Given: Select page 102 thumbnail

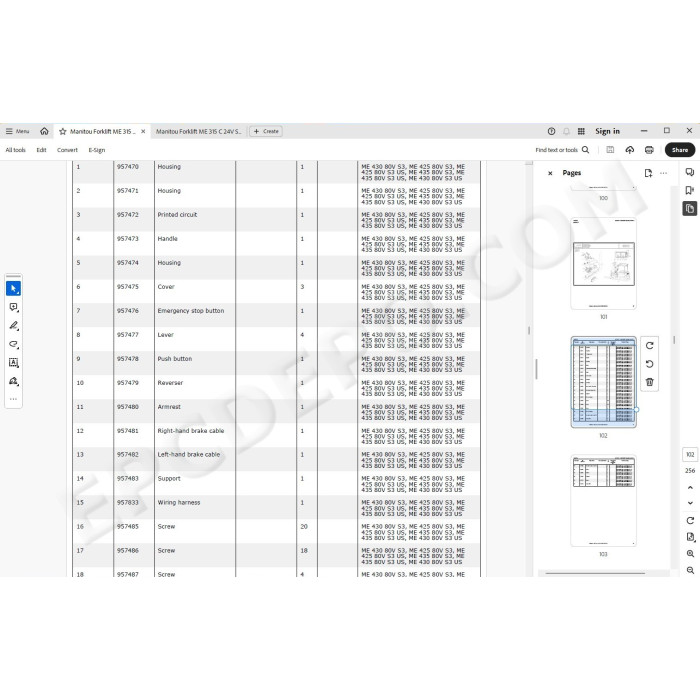Looking at the screenshot, I should pyautogui.click(x=603, y=382).
